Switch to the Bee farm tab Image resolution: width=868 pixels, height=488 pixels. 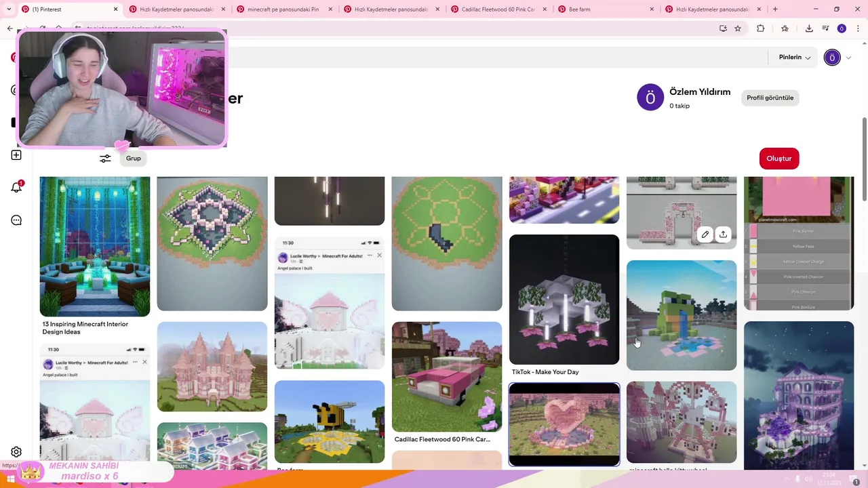click(606, 9)
